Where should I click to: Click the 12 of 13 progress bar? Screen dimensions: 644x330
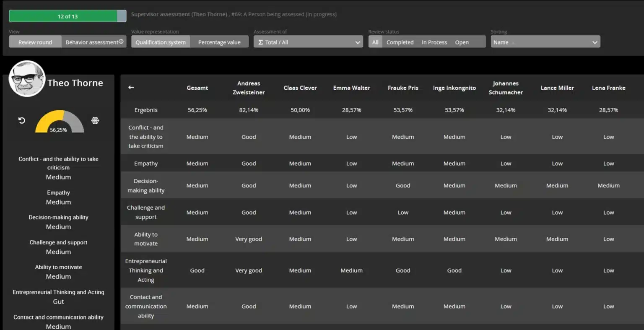tap(68, 16)
